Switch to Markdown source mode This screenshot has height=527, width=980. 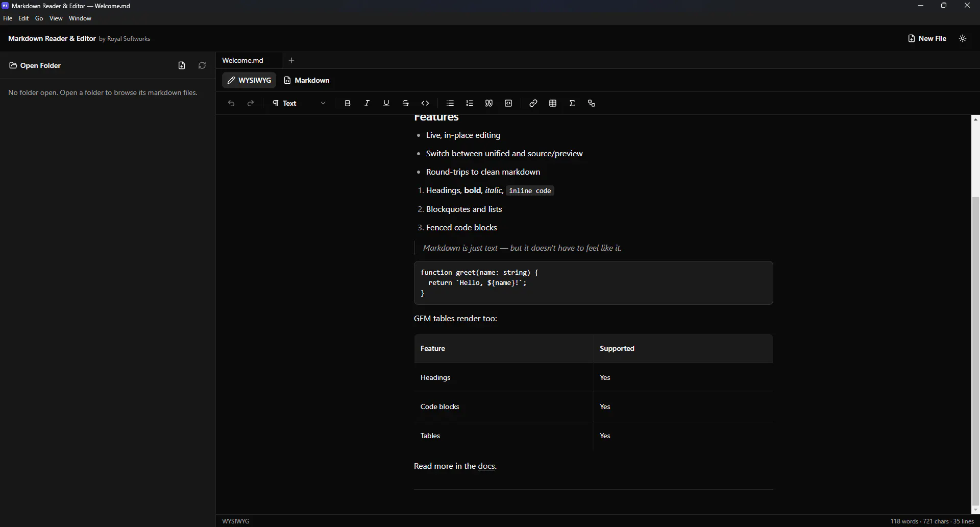click(x=307, y=81)
